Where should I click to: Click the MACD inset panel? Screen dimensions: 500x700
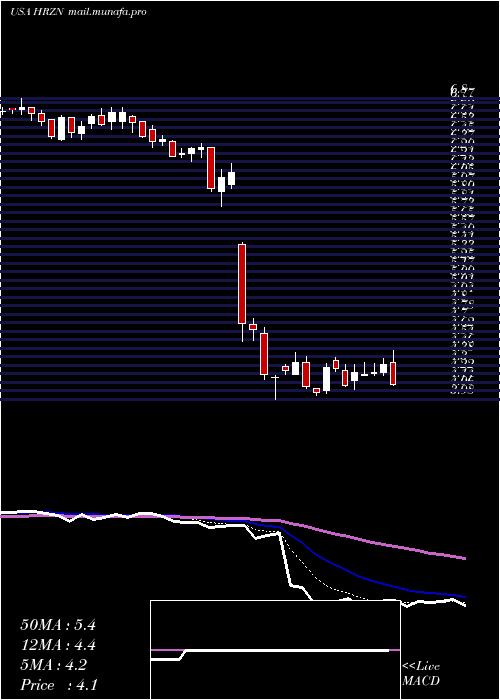tap(275, 650)
